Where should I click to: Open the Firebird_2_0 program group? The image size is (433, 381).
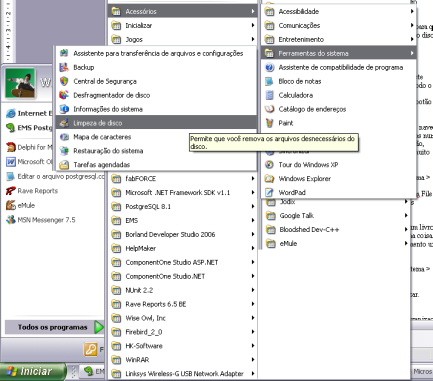tap(183, 332)
